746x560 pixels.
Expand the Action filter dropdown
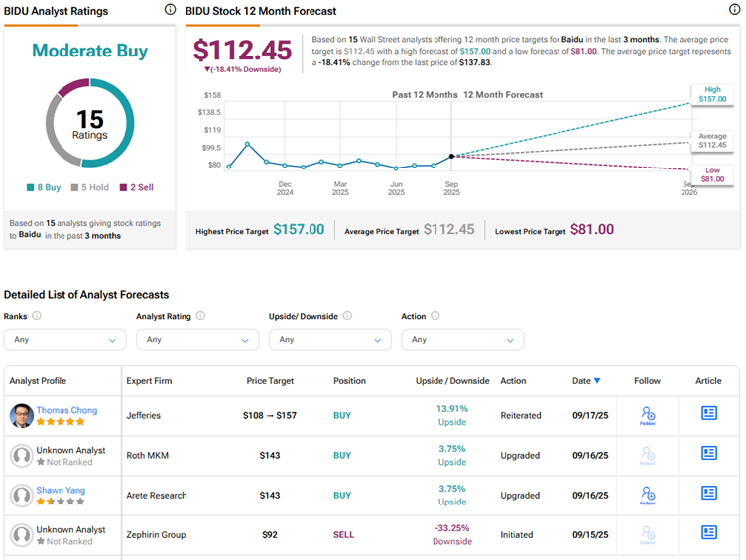pyautogui.click(x=462, y=339)
